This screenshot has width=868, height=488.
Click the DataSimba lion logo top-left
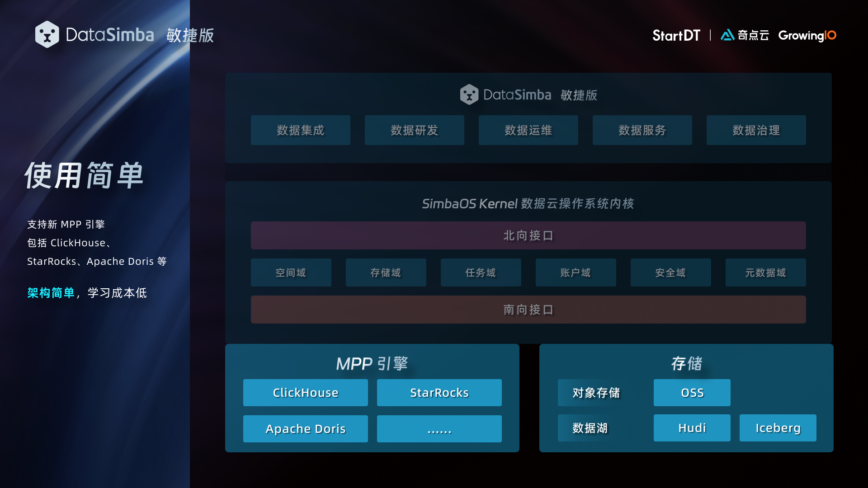coord(47,34)
